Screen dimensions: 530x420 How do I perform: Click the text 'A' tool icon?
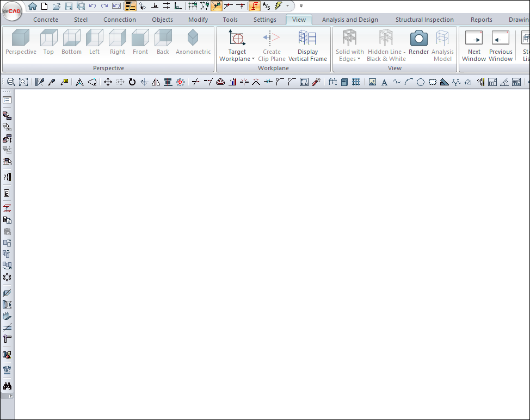[x=384, y=82]
